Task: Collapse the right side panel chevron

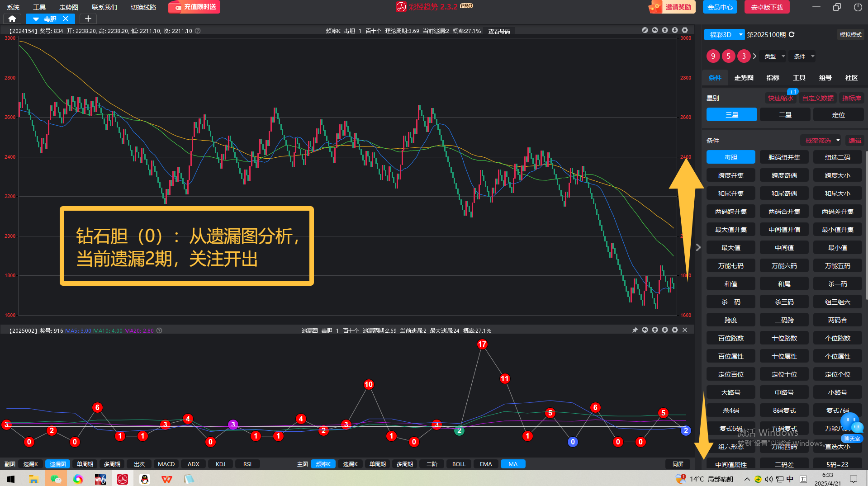Action: click(698, 247)
